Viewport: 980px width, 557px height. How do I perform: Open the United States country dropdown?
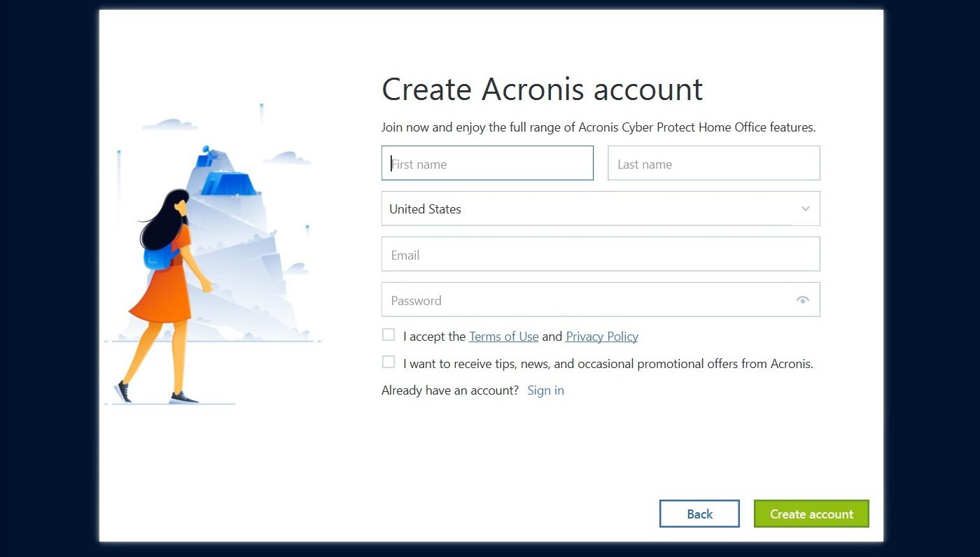click(588, 209)
